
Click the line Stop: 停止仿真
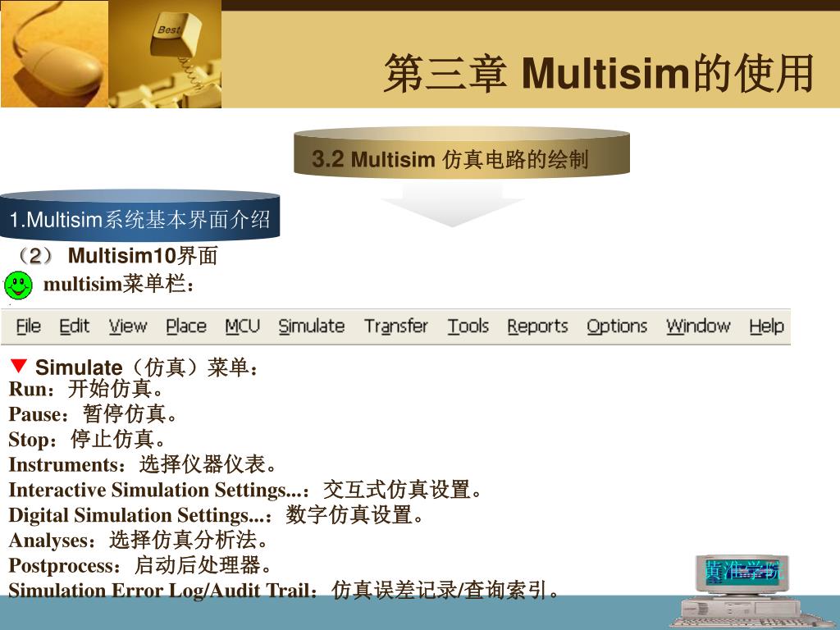(x=87, y=440)
